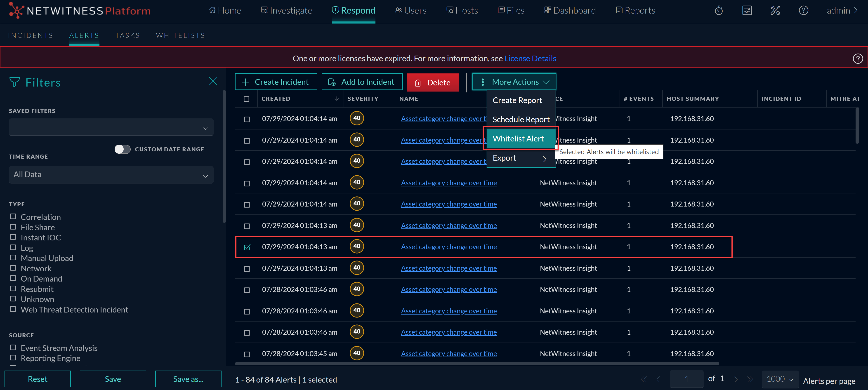The image size is (868, 390).
Task: Check the Event Stream Analysis source filter
Action: (13, 348)
